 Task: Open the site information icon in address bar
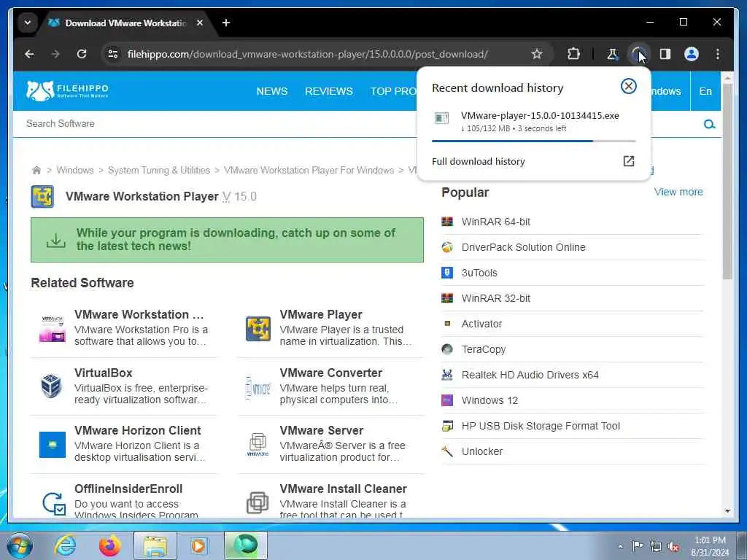point(113,54)
